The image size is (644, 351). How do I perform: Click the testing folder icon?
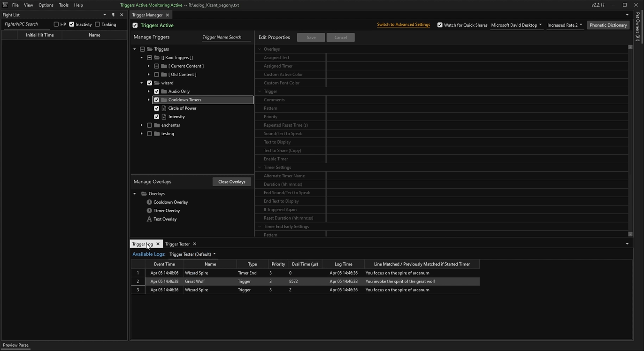point(157,133)
